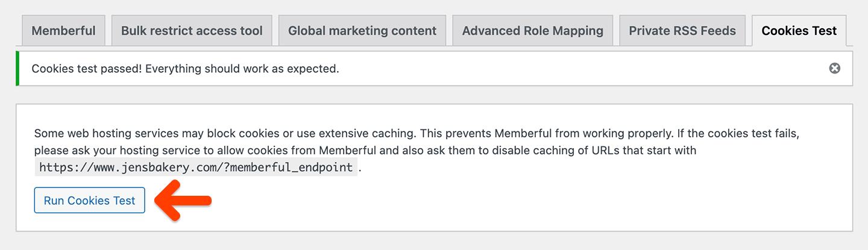Click the "Some web hosting services" first line

click(241, 133)
